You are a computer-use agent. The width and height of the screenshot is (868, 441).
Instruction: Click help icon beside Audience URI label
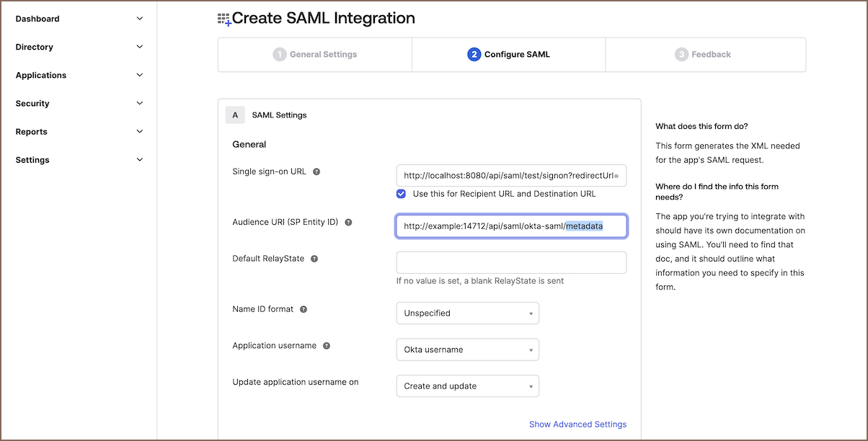(348, 222)
